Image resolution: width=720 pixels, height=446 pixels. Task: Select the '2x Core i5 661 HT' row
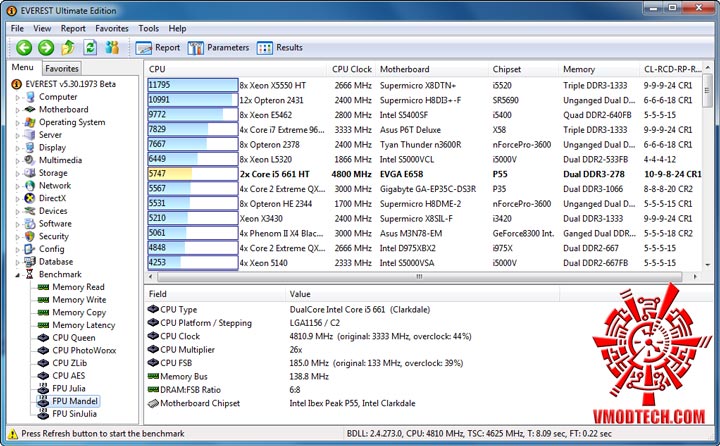pos(425,174)
